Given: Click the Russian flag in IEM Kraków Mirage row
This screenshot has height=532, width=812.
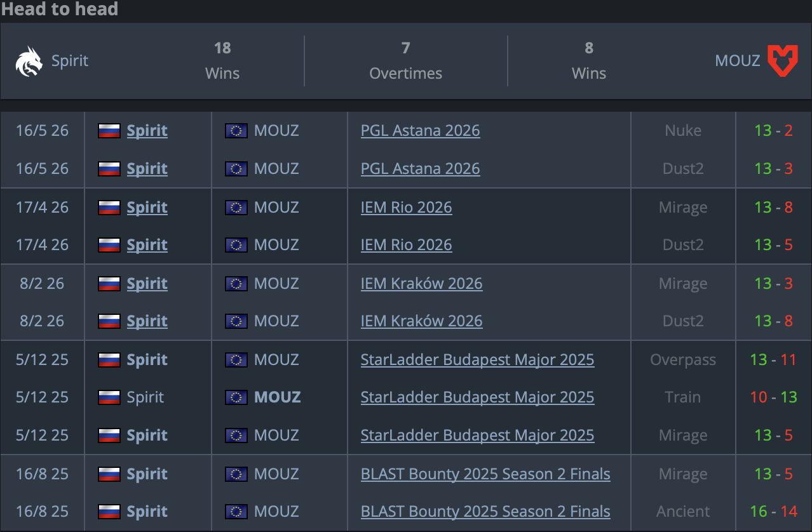Looking at the screenshot, I should (109, 284).
